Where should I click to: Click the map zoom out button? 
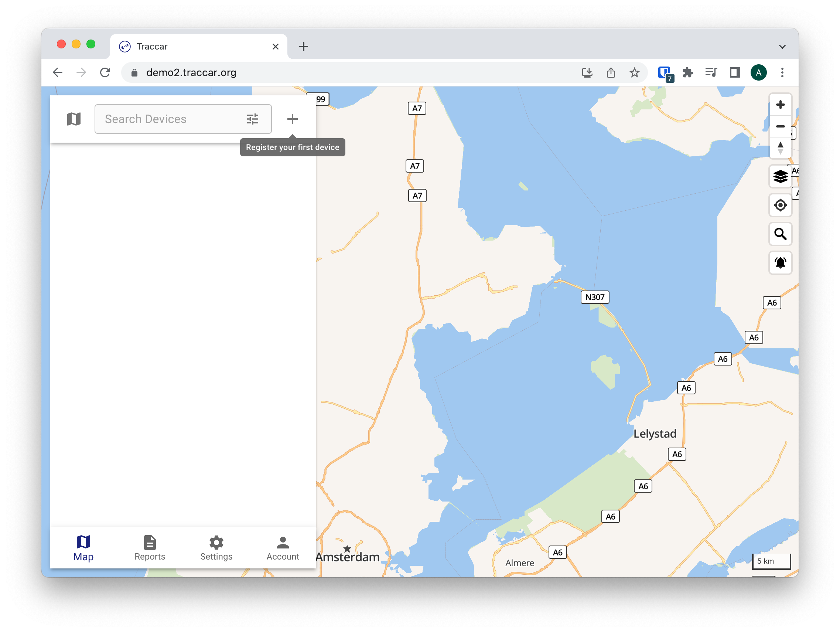[x=780, y=126]
